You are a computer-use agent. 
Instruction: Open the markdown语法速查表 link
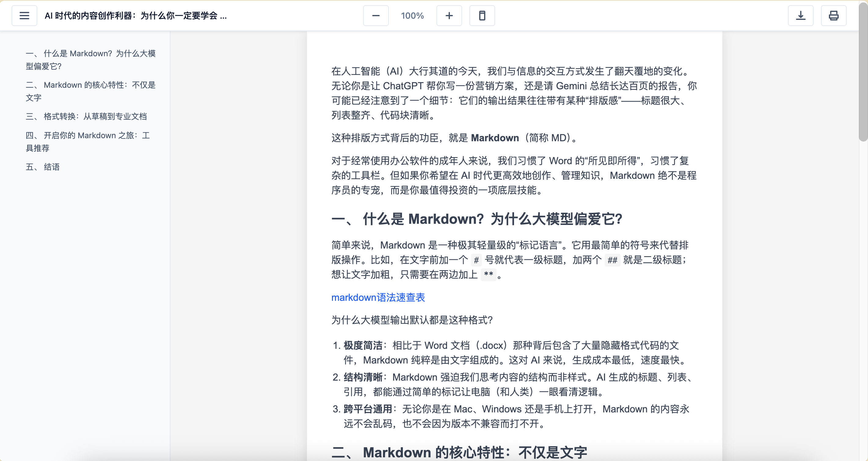pos(378,297)
